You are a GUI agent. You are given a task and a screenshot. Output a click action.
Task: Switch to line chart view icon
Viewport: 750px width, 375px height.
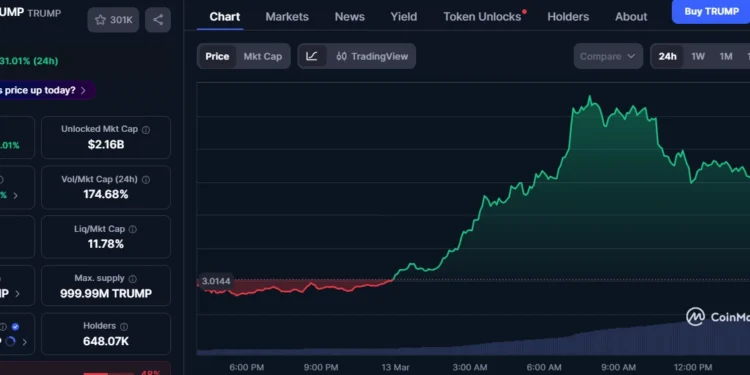(x=312, y=56)
